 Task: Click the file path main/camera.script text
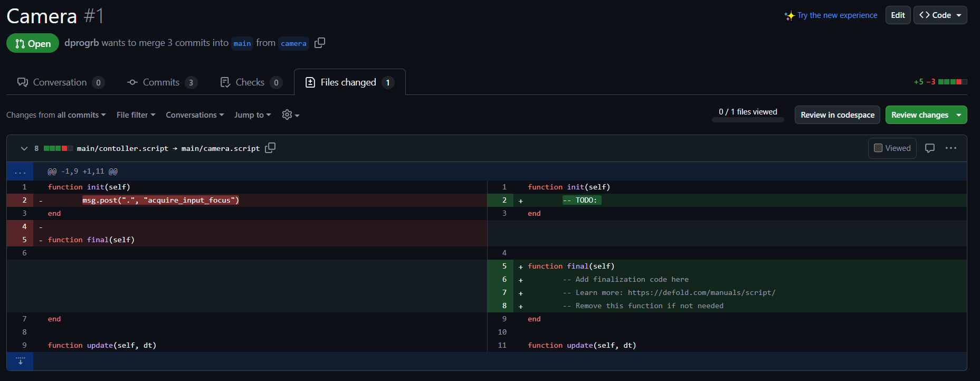click(221, 149)
